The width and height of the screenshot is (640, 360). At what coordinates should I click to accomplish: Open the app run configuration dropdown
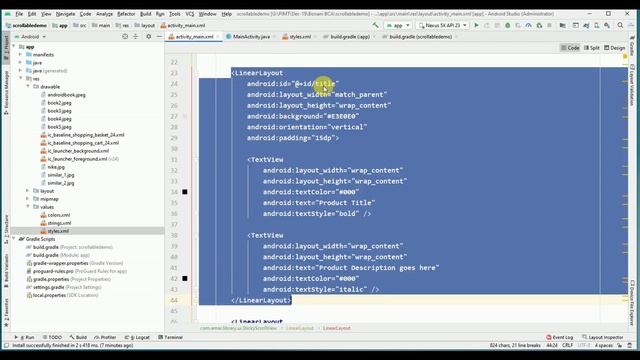coord(398,25)
